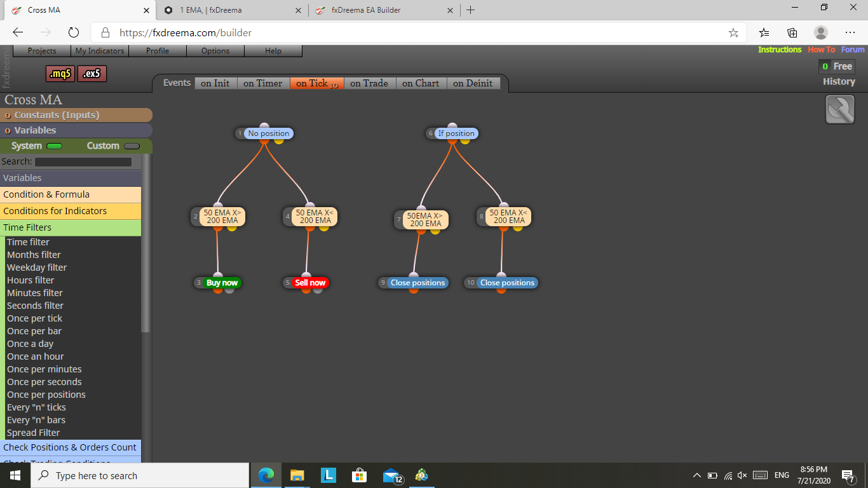Select the red Sell now block
Screen dimensions: 868x488
(x=310, y=283)
